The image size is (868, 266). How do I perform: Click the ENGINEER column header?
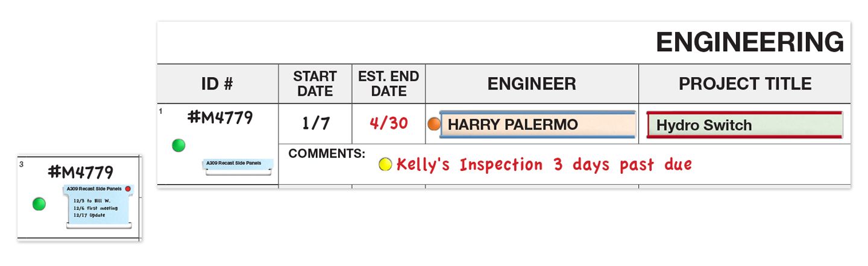point(532,84)
